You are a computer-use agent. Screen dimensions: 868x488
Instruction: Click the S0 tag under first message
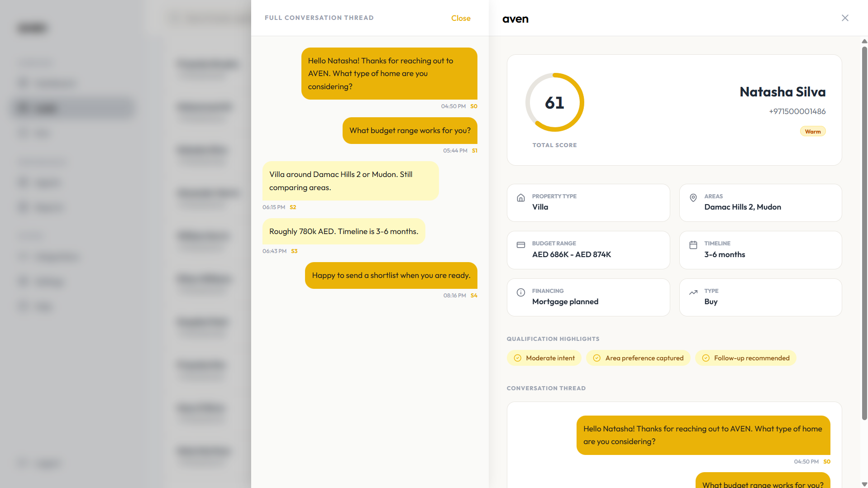click(474, 106)
